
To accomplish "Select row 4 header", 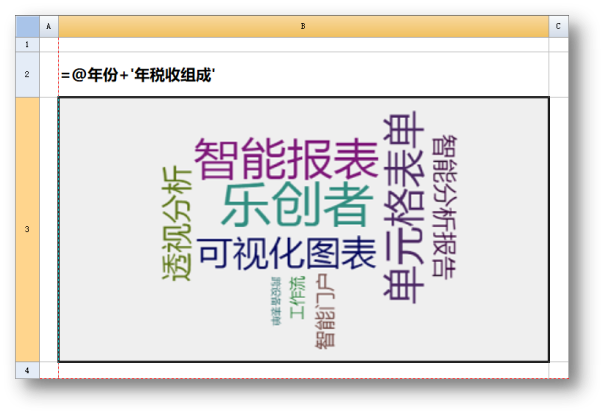I will tap(27, 370).
